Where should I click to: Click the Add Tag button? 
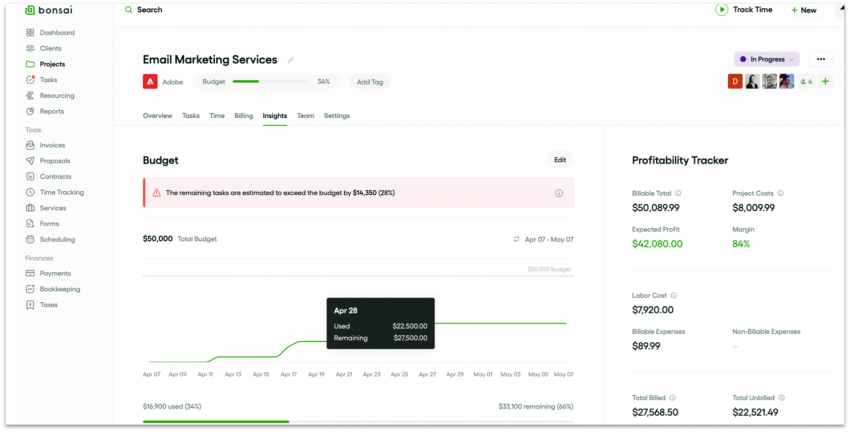(x=370, y=82)
